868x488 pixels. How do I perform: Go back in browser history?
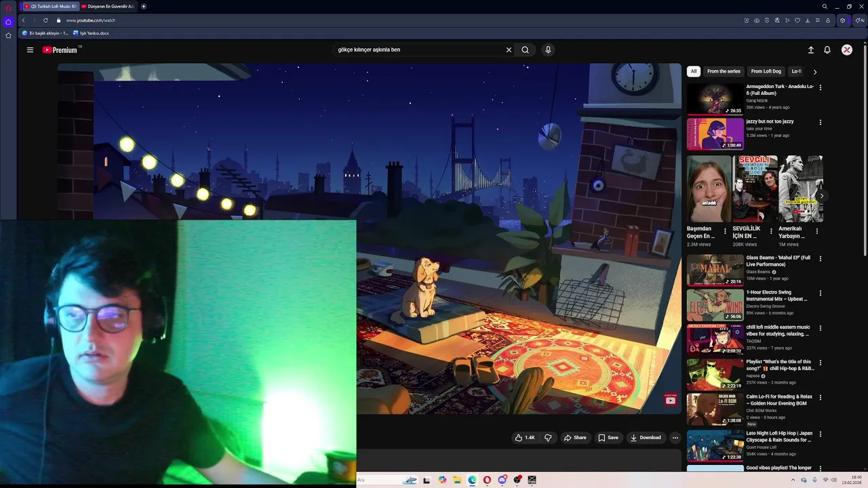pyautogui.click(x=23, y=20)
